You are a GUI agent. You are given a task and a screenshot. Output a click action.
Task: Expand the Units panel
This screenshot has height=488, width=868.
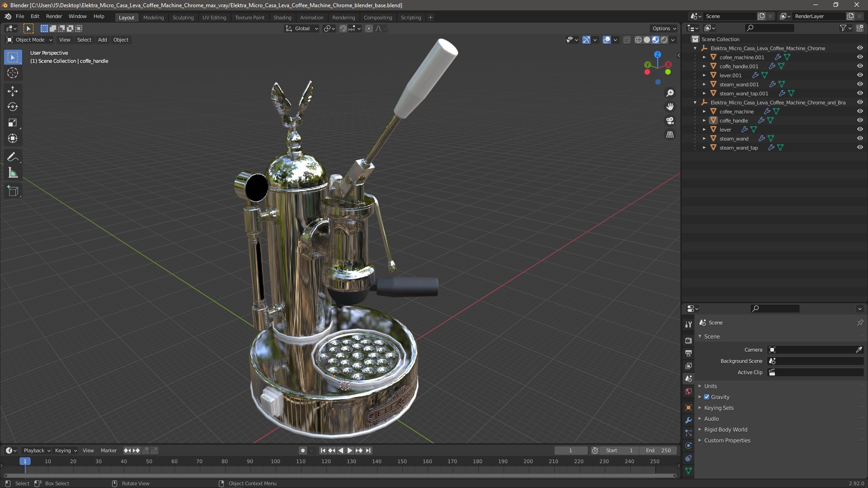(710, 386)
